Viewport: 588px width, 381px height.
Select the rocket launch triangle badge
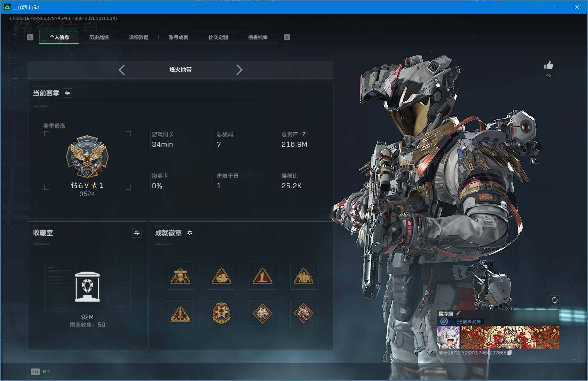click(180, 314)
